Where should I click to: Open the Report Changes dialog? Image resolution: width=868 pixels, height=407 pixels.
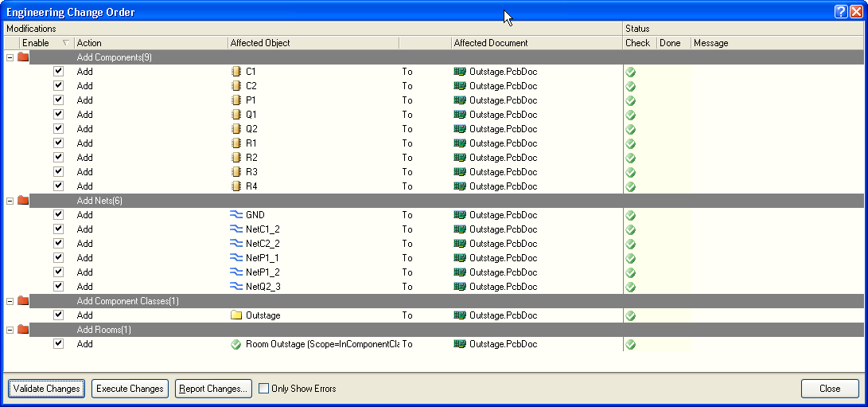coord(213,389)
